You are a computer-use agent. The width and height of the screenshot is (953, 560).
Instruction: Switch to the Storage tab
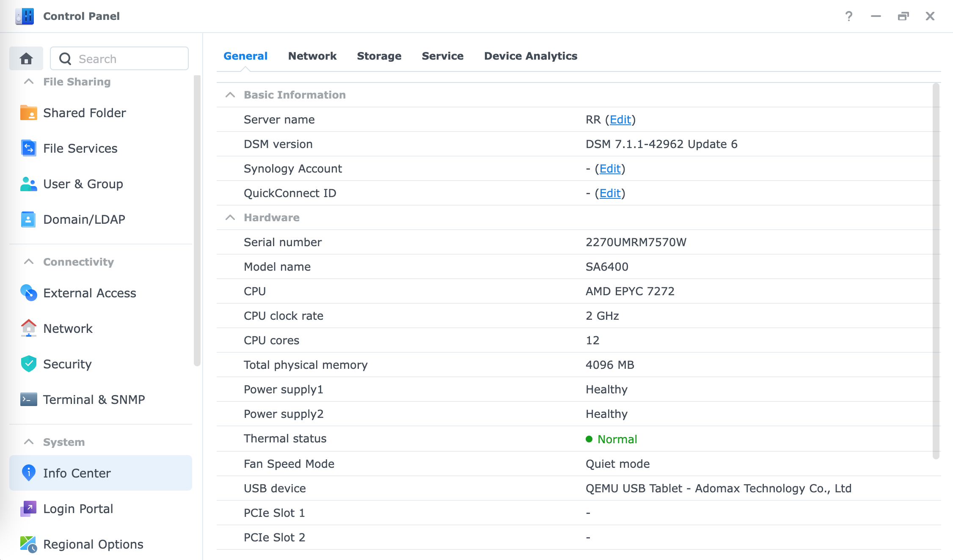pos(379,56)
